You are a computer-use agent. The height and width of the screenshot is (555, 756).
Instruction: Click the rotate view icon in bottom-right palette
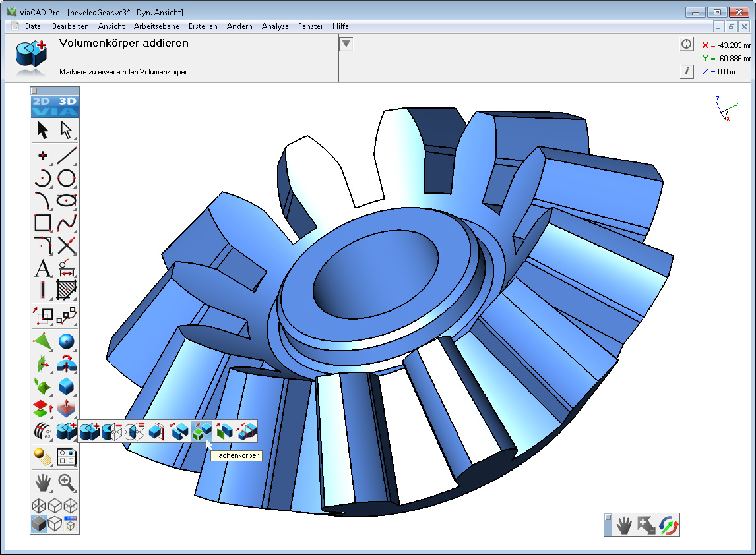[669, 525]
